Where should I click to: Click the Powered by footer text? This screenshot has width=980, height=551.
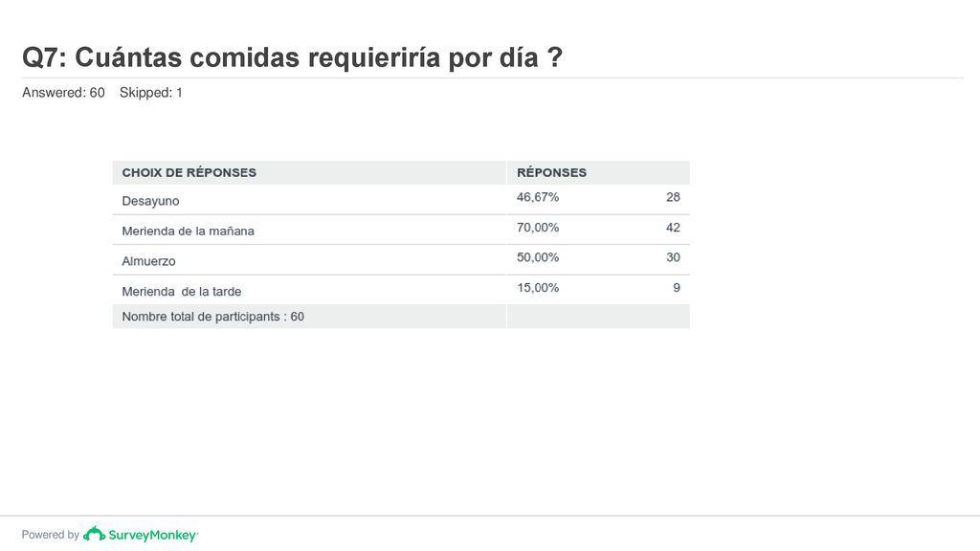(50, 535)
